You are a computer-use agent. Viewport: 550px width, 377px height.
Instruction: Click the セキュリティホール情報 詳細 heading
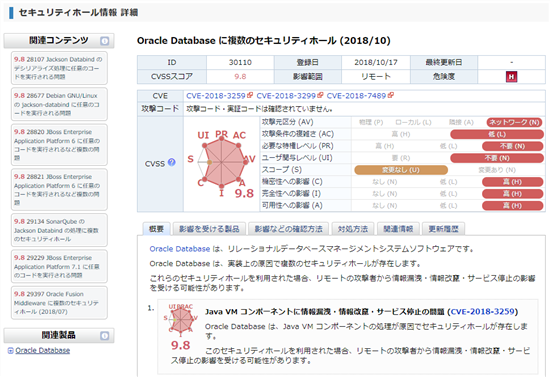[x=78, y=13]
